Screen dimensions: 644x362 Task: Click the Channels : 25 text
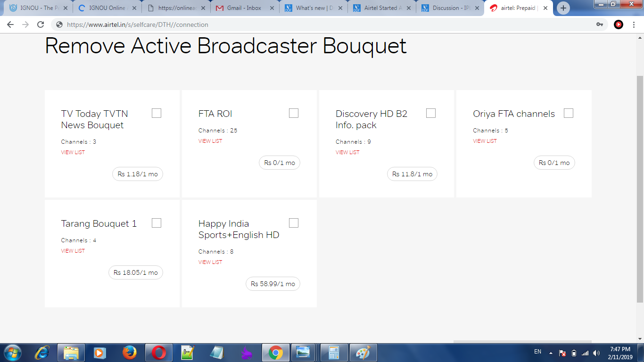[x=218, y=131]
